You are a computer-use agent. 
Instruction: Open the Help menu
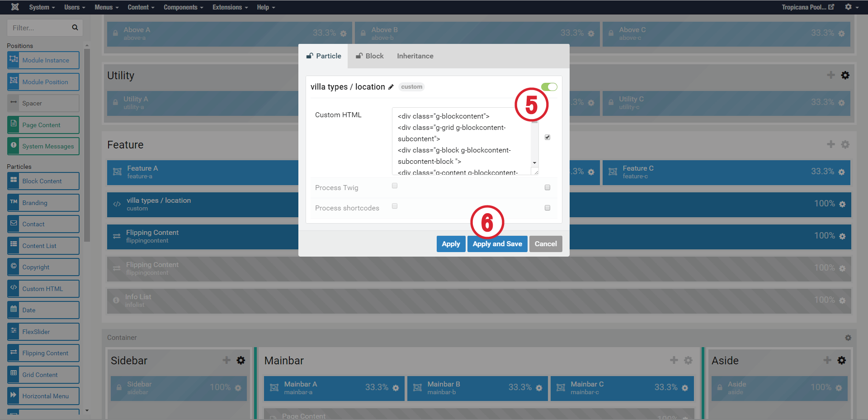coord(266,7)
